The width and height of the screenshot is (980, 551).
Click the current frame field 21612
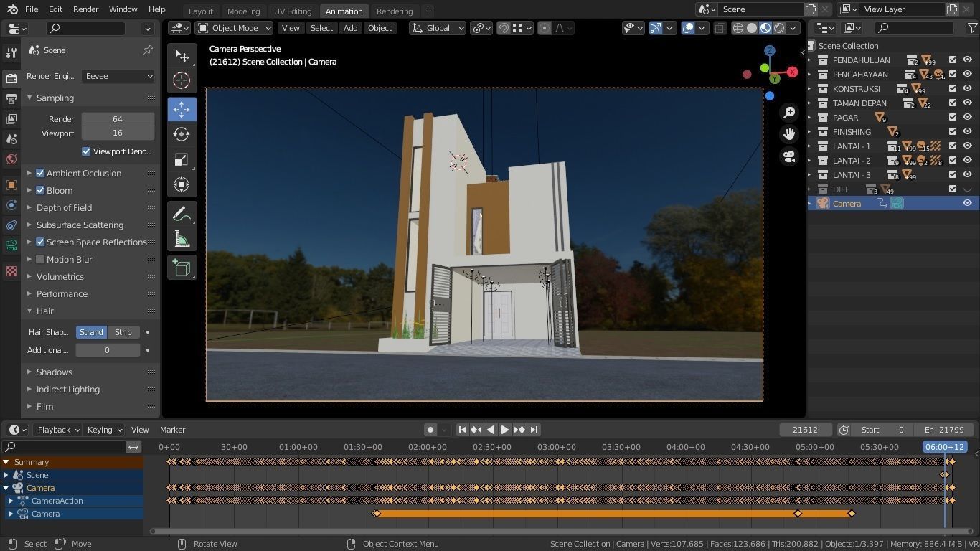click(805, 430)
